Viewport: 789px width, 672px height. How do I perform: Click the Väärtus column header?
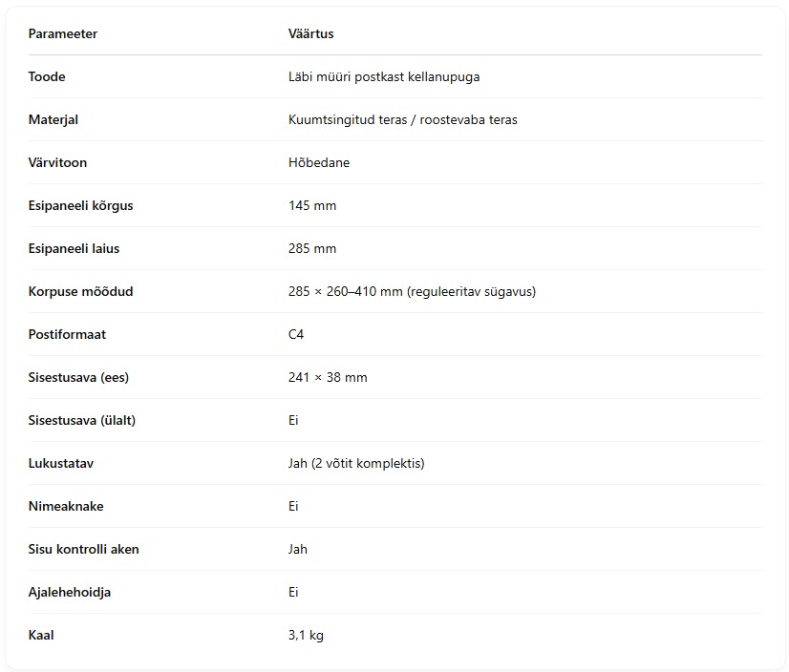310,33
